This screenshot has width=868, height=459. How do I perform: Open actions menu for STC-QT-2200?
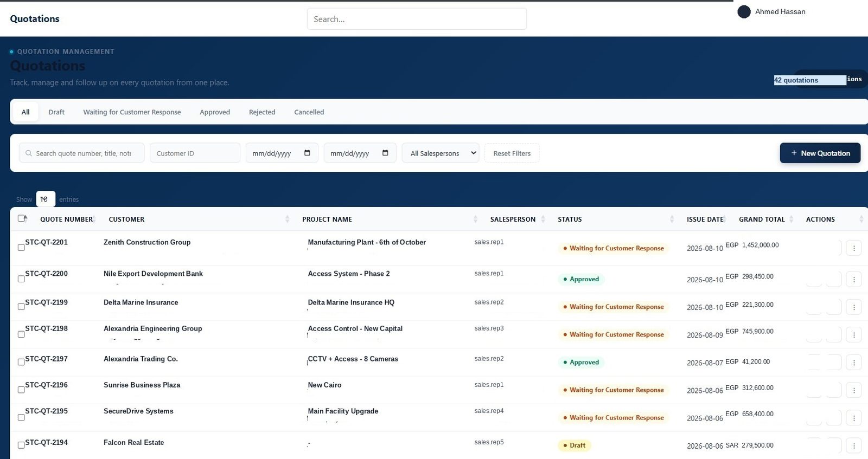(853, 280)
